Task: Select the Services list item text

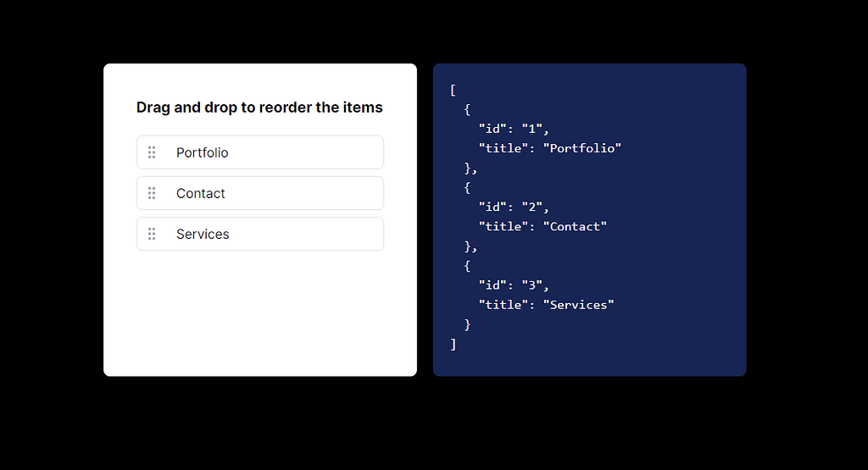Action: pos(203,235)
